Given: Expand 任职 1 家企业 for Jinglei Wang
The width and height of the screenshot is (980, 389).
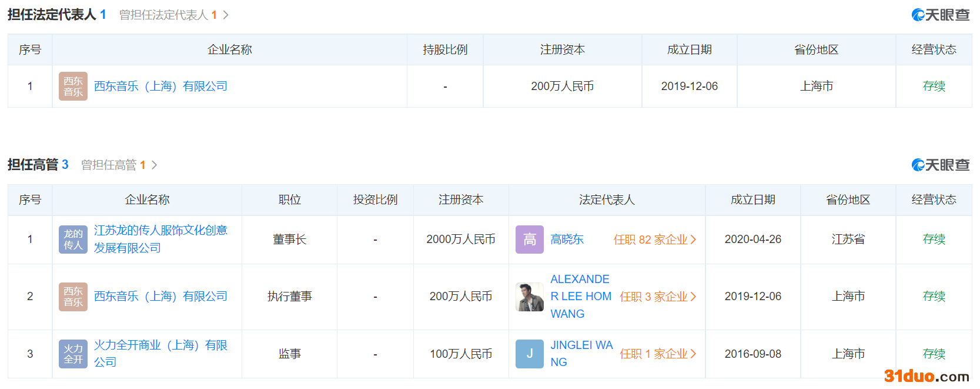Looking at the screenshot, I should [657, 354].
